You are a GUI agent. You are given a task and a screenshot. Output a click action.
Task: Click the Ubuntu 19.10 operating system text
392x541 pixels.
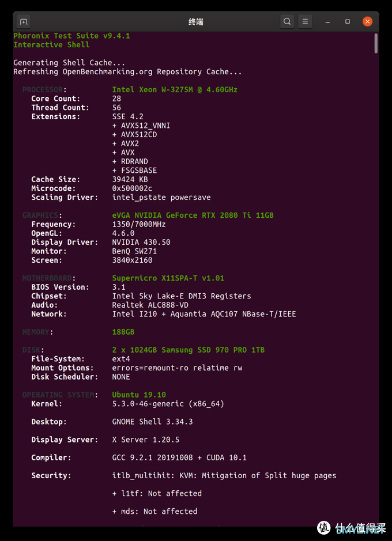(139, 395)
